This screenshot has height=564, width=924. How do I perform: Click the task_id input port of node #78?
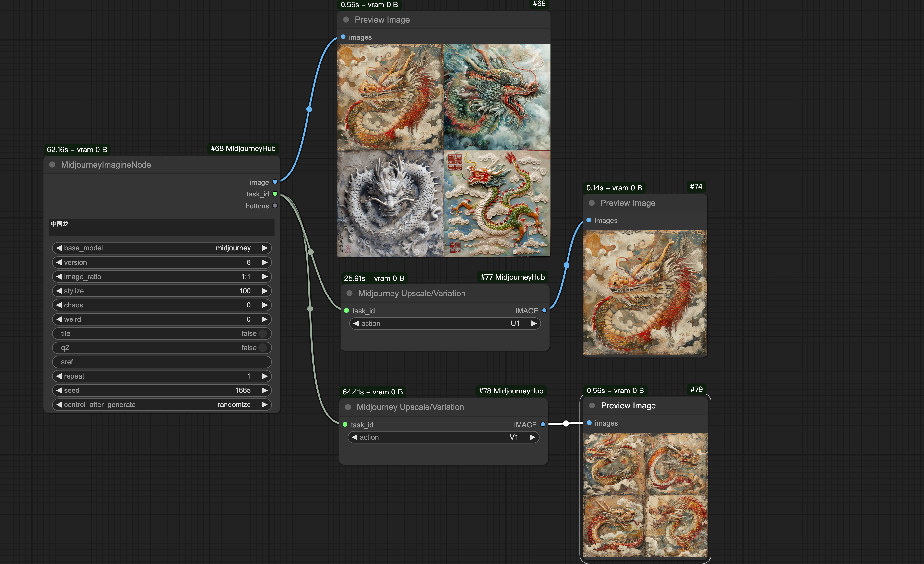pos(345,424)
